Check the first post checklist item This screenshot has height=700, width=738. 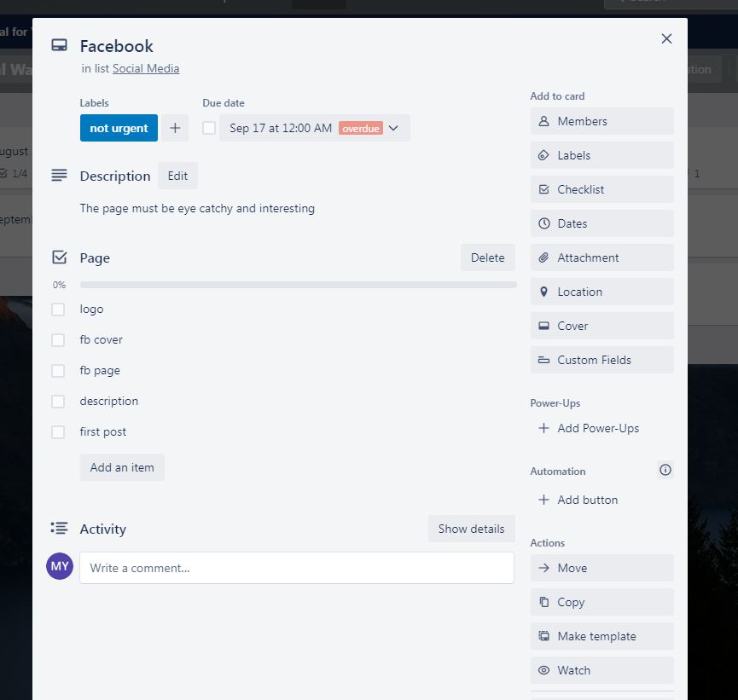(x=58, y=432)
